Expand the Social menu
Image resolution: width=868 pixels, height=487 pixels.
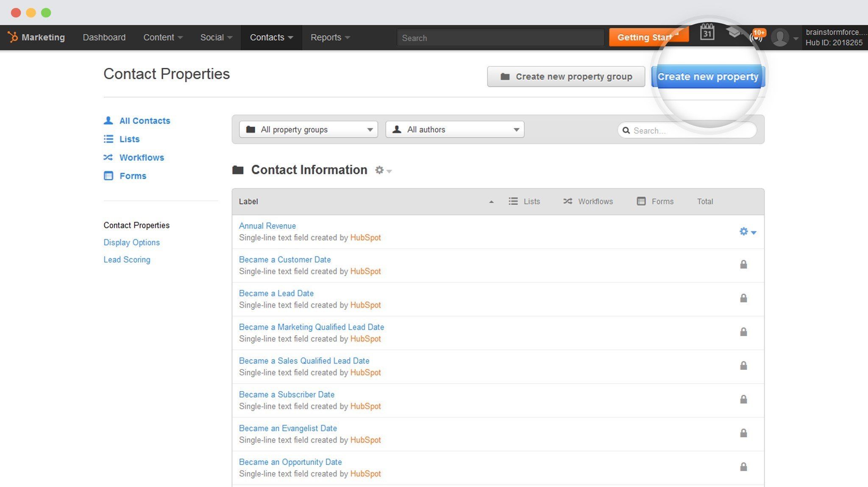[x=216, y=37]
